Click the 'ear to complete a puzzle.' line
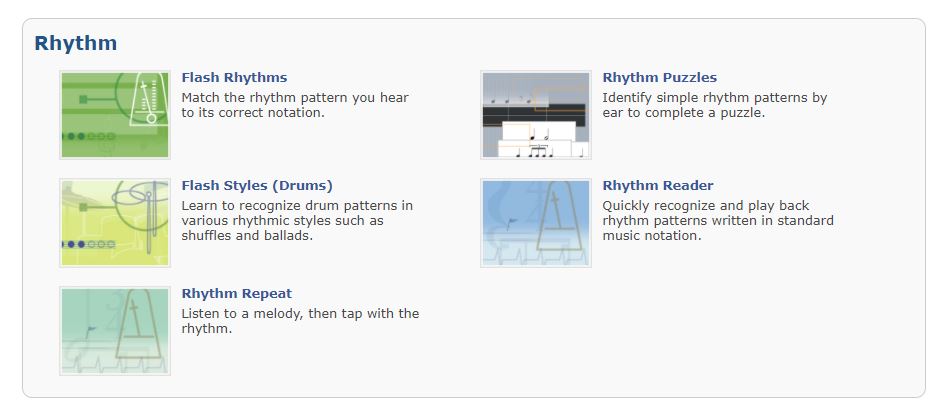This screenshot has width=945, height=420. [x=683, y=113]
